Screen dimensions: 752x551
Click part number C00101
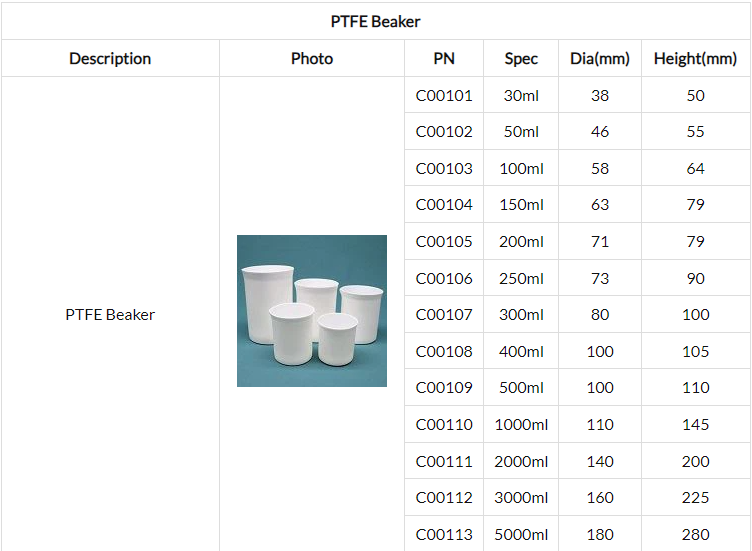pos(444,96)
